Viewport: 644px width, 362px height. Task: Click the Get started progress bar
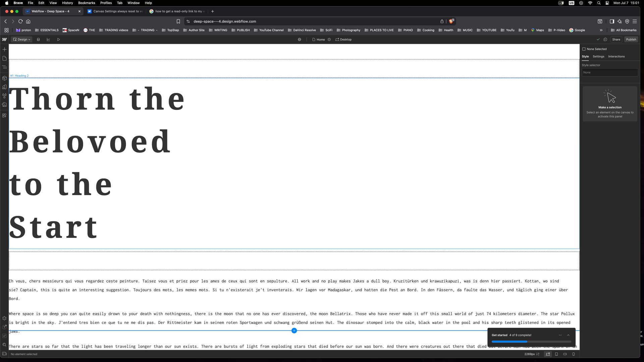(x=531, y=342)
